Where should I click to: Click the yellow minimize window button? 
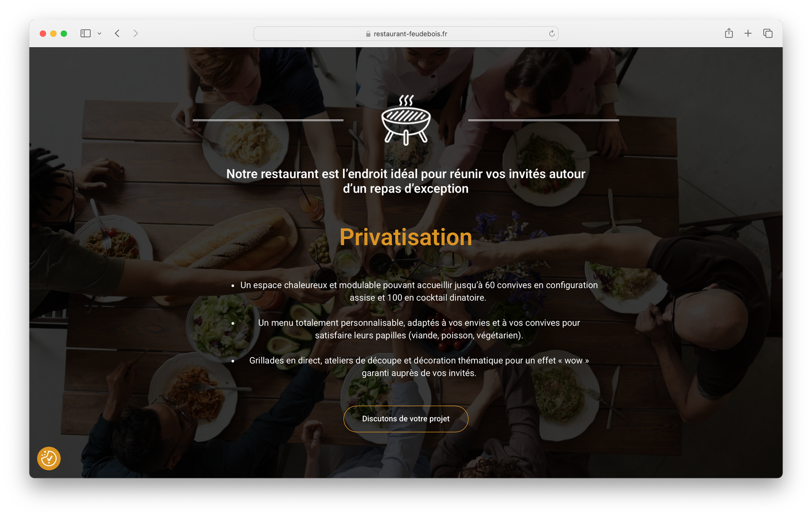(53, 34)
